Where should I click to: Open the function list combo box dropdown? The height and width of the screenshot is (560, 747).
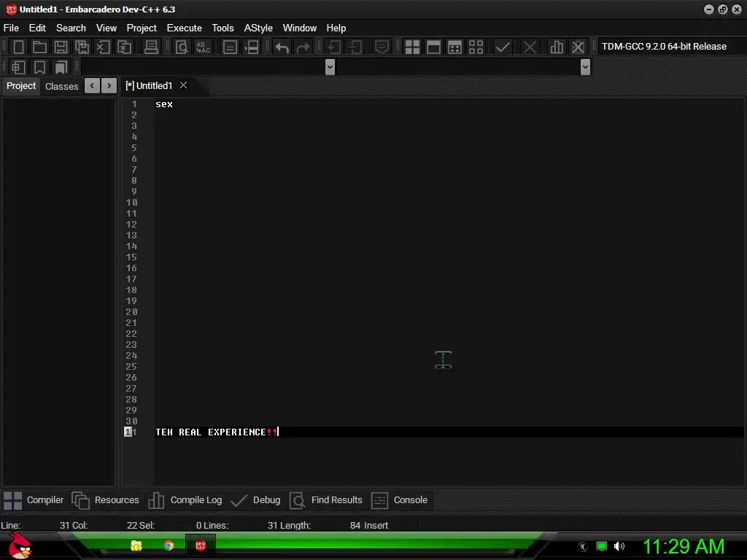[586, 67]
